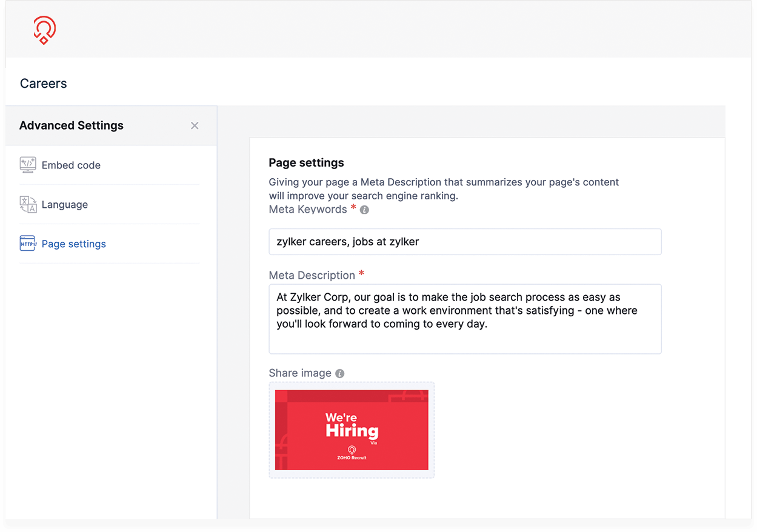The width and height of the screenshot is (757, 532).
Task: Focus the Meta Keywords input field
Action: coord(465,242)
